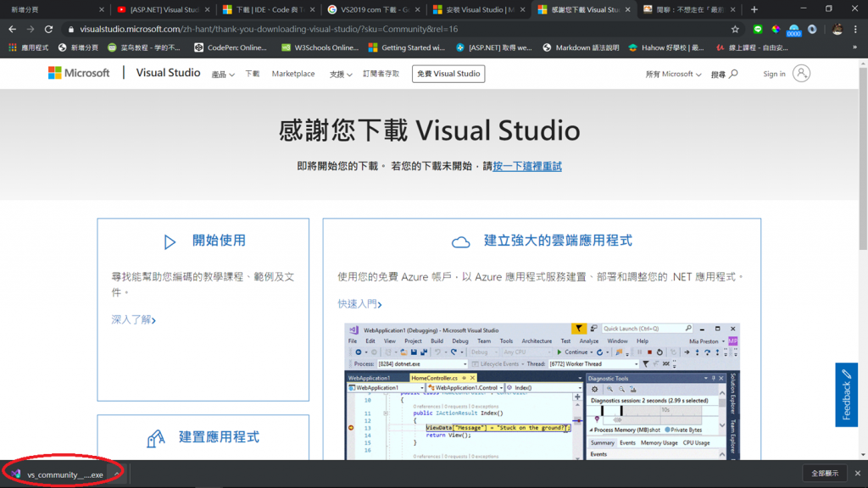
Task: Switch to the 安裝 Visual Studio tab
Action: pos(480,9)
